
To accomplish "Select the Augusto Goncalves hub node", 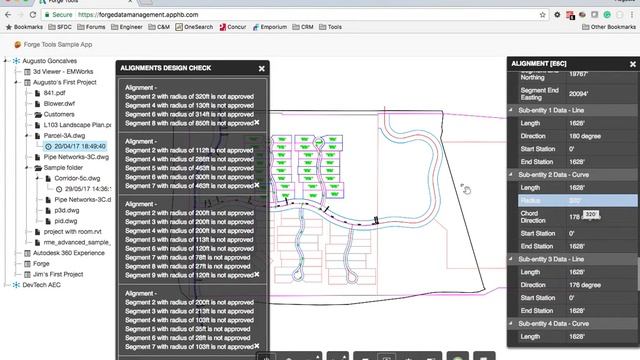I will (49, 61).
